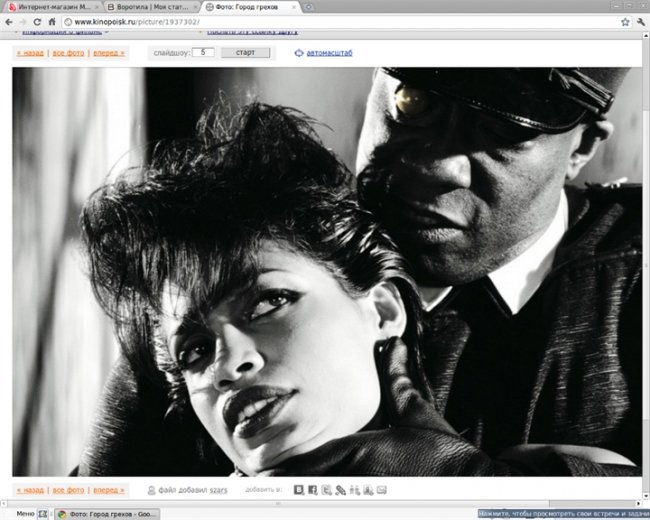Share photo via LiveJournal pencil icon
The width and height of the screenshot is (650, 520).
(x=341, y=490)
